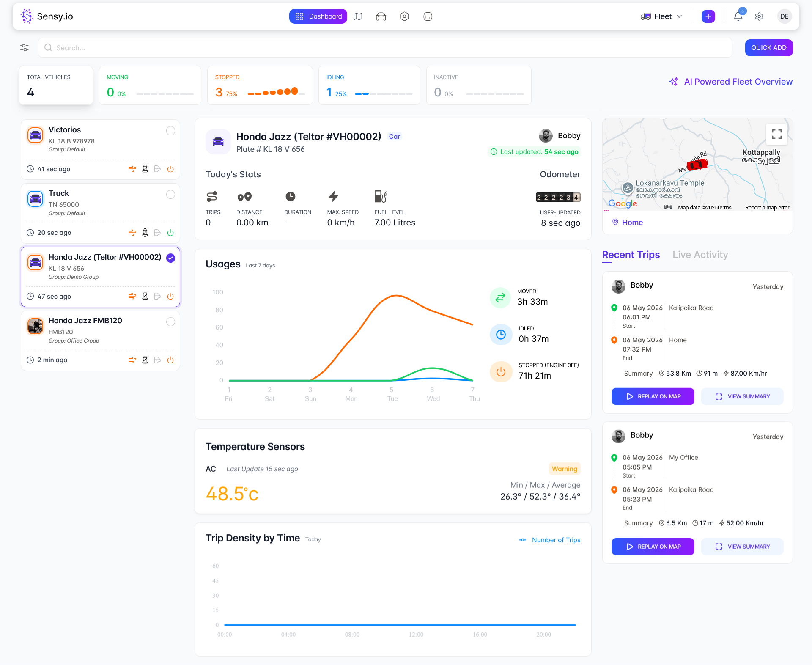Viewport: 812px width, 665px height.
Task: Click Report a map error link
Action: (x=767, y=208)
